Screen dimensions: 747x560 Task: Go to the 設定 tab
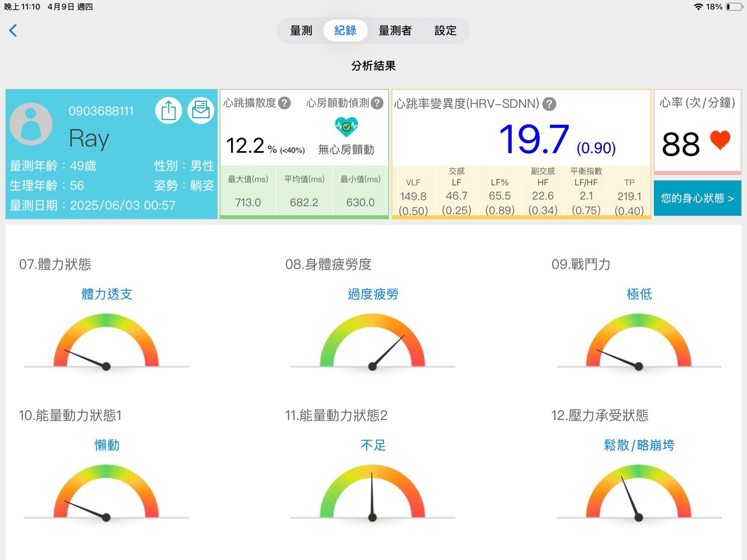[445, 30]
